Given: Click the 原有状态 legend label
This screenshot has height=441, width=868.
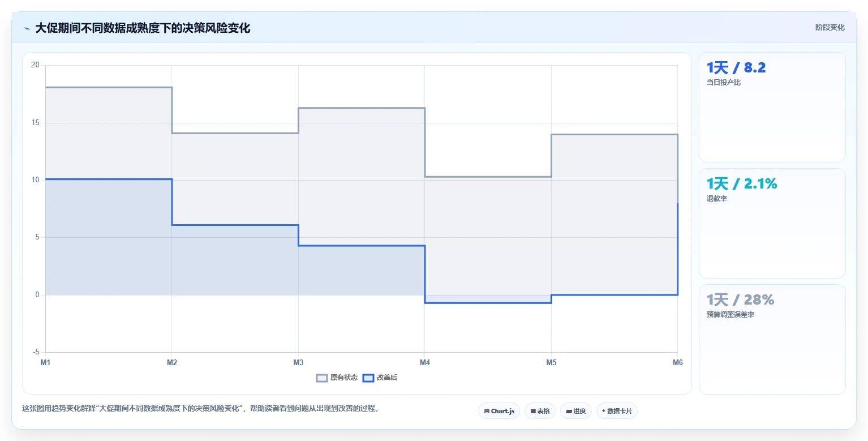Looking at the screenshot, I should (344, 378).
